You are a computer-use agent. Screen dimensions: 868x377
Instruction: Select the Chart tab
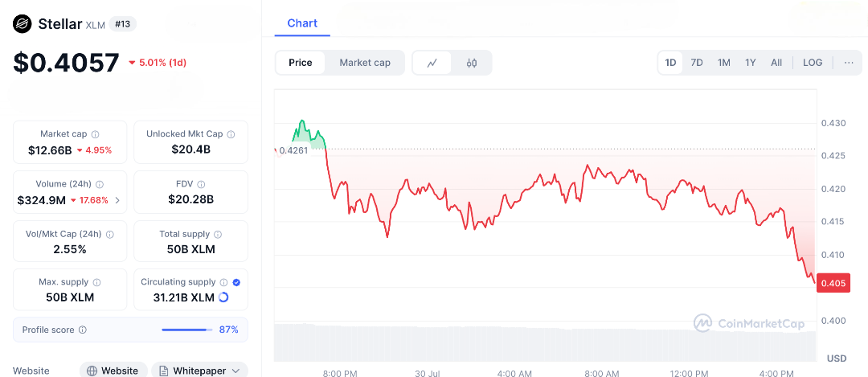pyautogui.click(x=302, y=23)
